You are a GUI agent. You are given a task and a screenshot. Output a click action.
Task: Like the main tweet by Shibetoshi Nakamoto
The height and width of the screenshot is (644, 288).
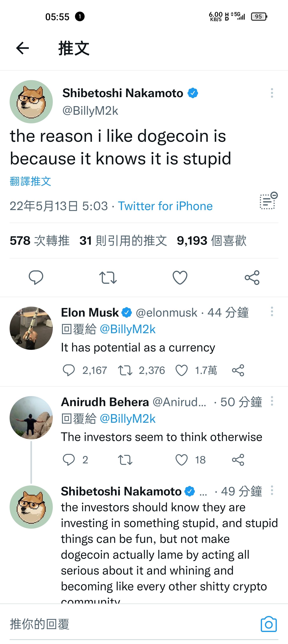[x=180, y=278]
